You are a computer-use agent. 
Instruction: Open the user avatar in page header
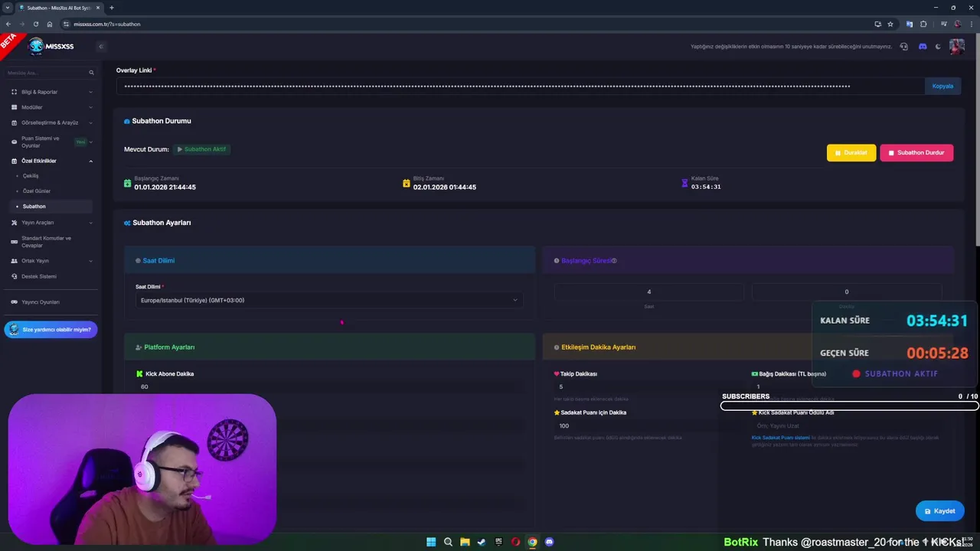[x=957, y=47]
